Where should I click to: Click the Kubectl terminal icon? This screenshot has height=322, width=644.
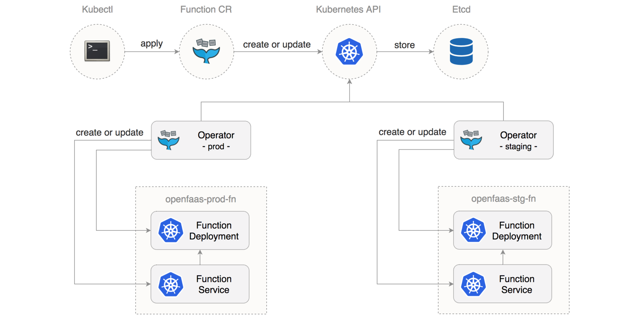tap(97, 51)
